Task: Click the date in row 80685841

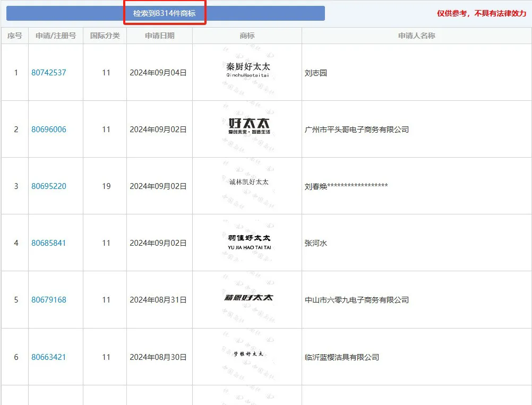Action: point(158,243)
